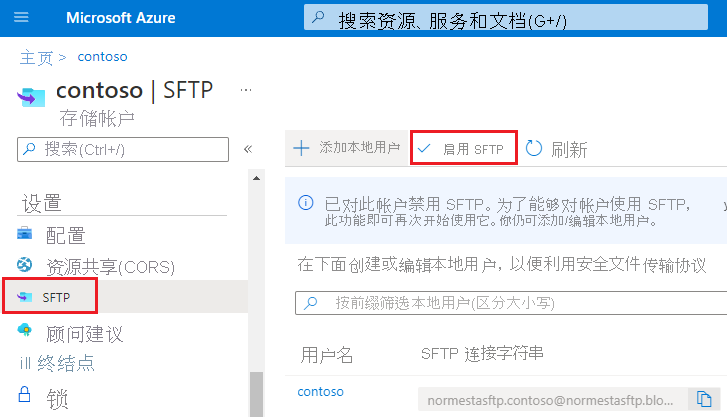The width and height of the screenshot is (727, 417).
Task: Click the local user prefix filter field
Action: 510,302
